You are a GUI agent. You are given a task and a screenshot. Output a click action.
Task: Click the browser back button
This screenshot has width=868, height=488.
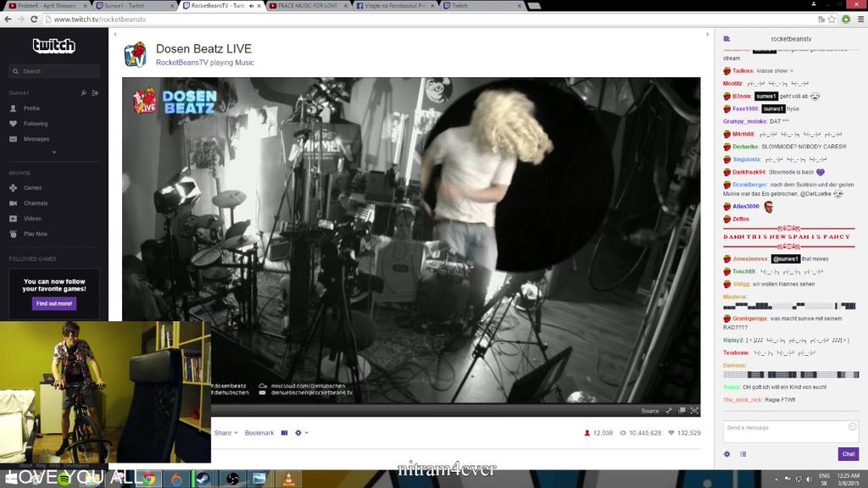8,19
